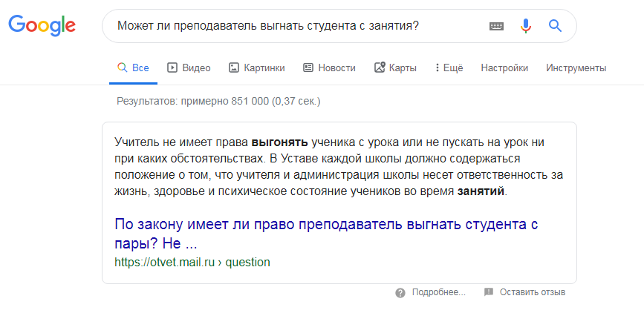Image resolution: width=644 pixels, height=313 pixels.
Task: Click the otvet.mail.ru URL
Action: [192, 262]
